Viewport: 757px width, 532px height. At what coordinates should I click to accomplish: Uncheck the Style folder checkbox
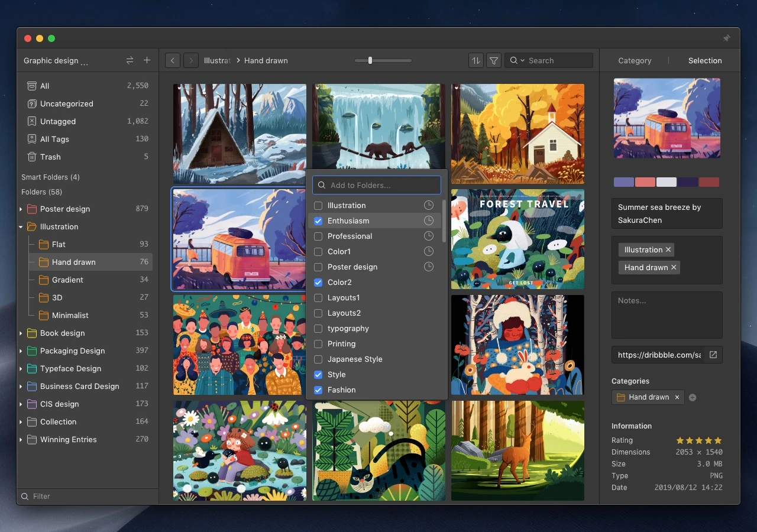click(318, 374)
